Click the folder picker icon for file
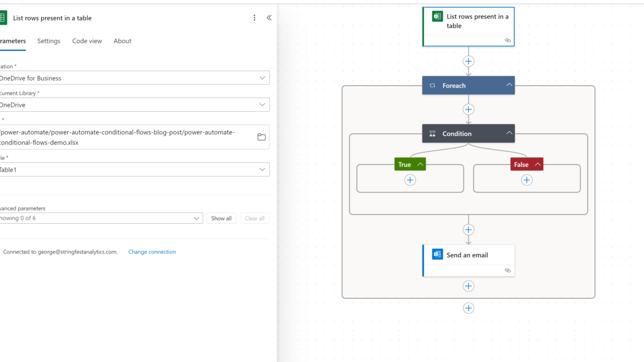 pos(262,137)
